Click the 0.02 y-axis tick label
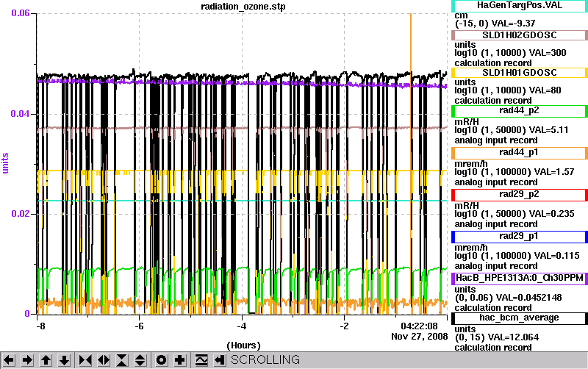The width and height of the screenshot is (588, 369). point(21,214)
